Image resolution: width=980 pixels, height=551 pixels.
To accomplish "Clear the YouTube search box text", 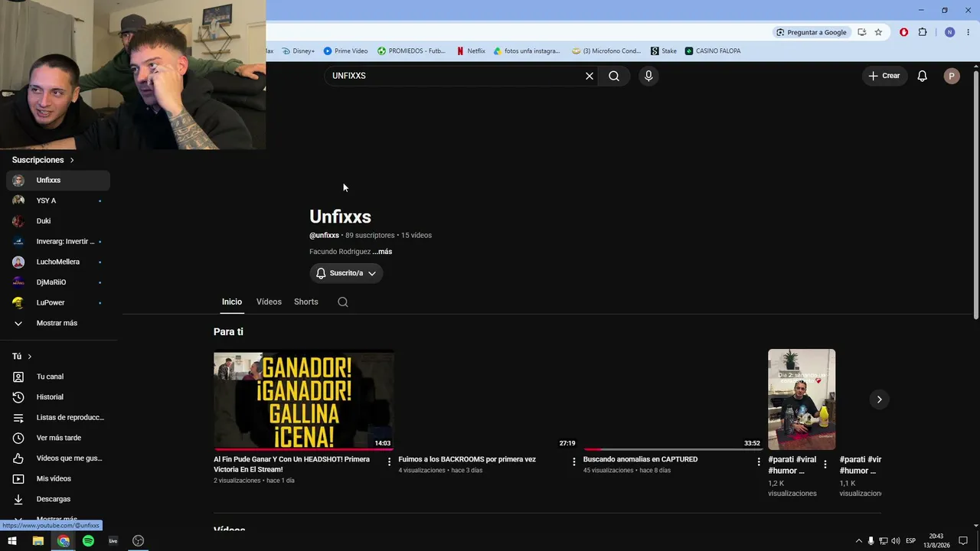I will pyautogui.click(x=590, y=76).
